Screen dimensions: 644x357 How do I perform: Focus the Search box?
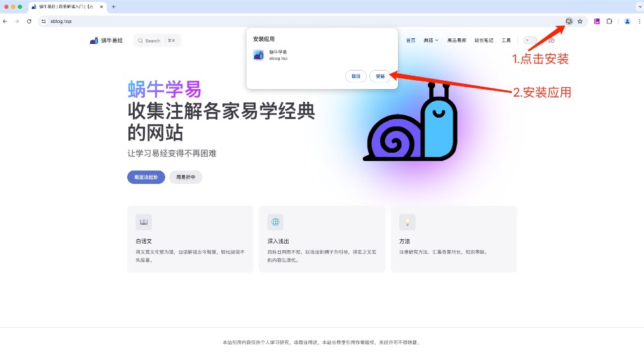[x=157, y=40]
